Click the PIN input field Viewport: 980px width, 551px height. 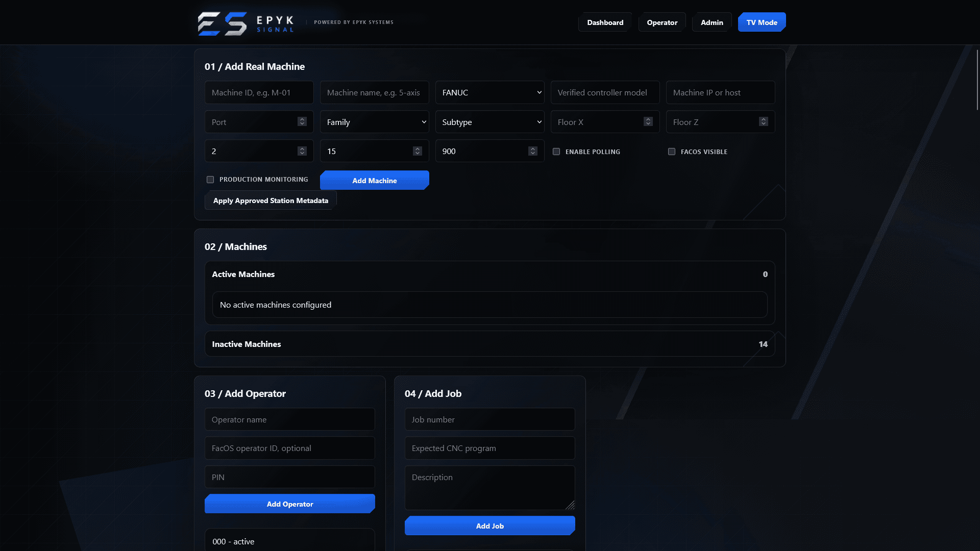(290, 477)
